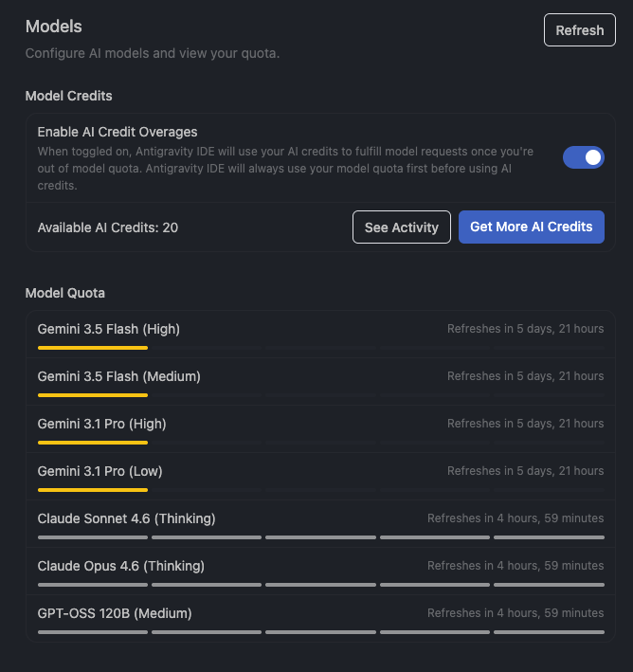
Task: Toggle Enable AI Credit Overages switch
Action: point(584,157)
